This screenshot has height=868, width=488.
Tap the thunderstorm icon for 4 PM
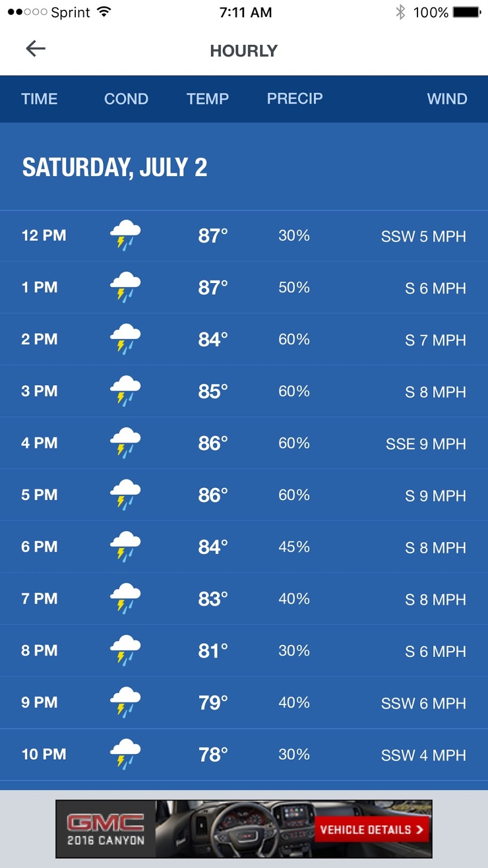(125, 443)
